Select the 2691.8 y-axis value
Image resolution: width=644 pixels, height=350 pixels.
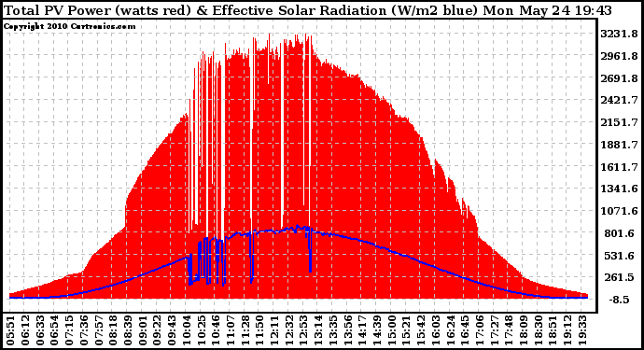click(x=619, y=78)
